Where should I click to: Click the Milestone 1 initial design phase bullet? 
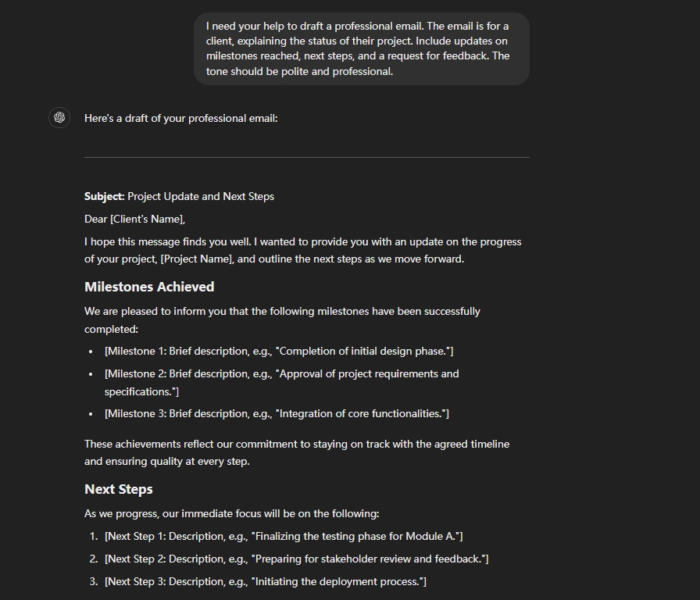coord(279,352)
